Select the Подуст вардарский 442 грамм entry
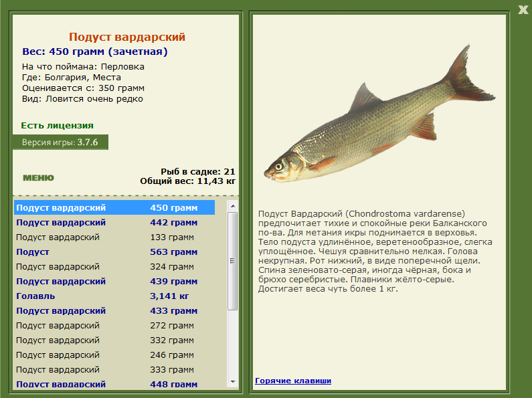Viewport: 532px width, 398px height. [x=114, y=222]
